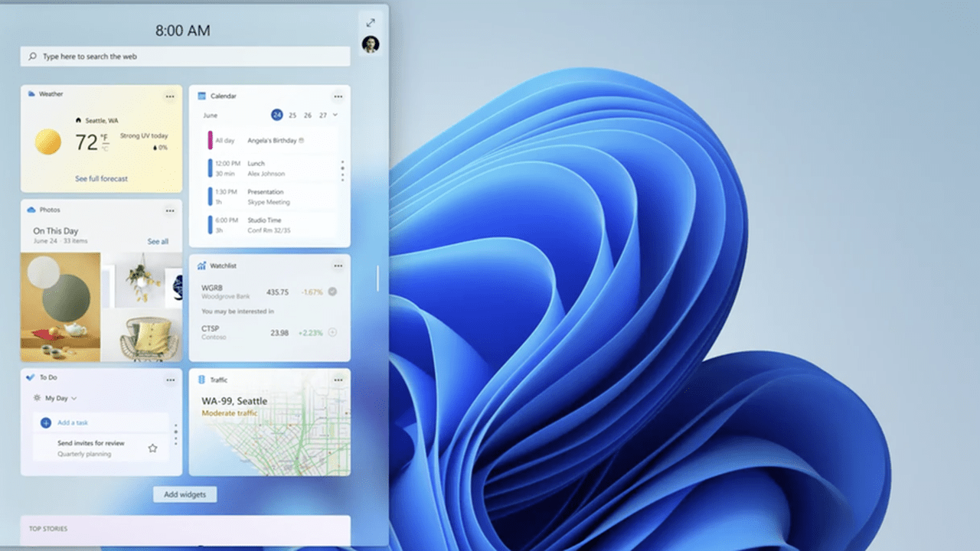Click the widgets panel vertical scrollbar

pos(377,278)
